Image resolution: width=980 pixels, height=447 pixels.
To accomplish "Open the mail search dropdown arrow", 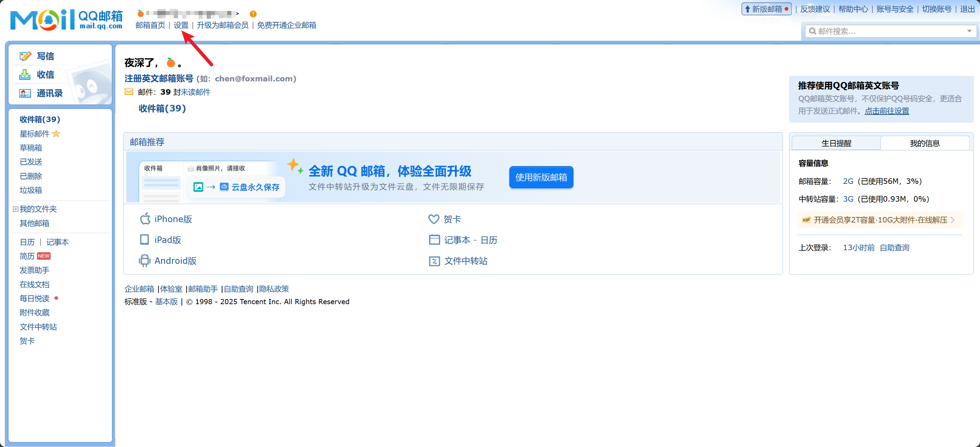I will tap(969, 31).
